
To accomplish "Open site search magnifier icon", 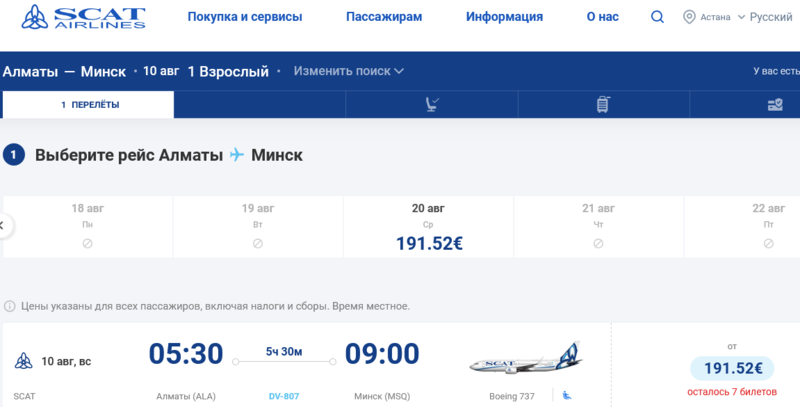I will 657,17.
